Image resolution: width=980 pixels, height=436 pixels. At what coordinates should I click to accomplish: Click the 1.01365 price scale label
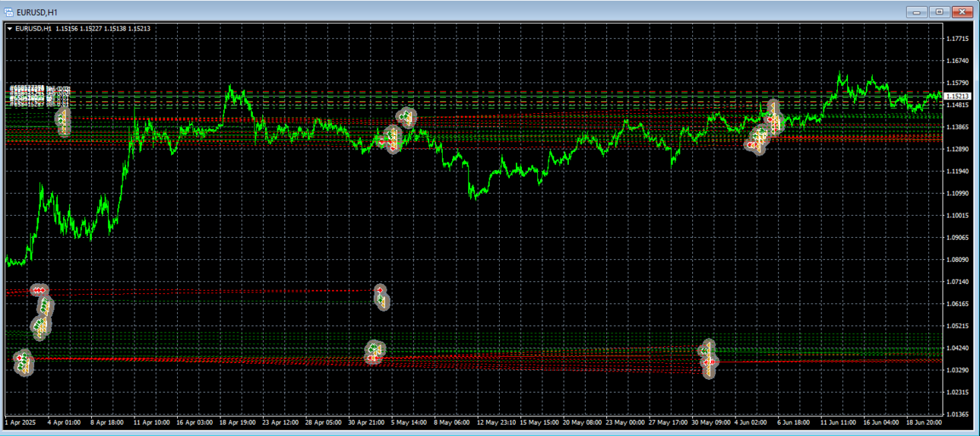pos(959,415)
